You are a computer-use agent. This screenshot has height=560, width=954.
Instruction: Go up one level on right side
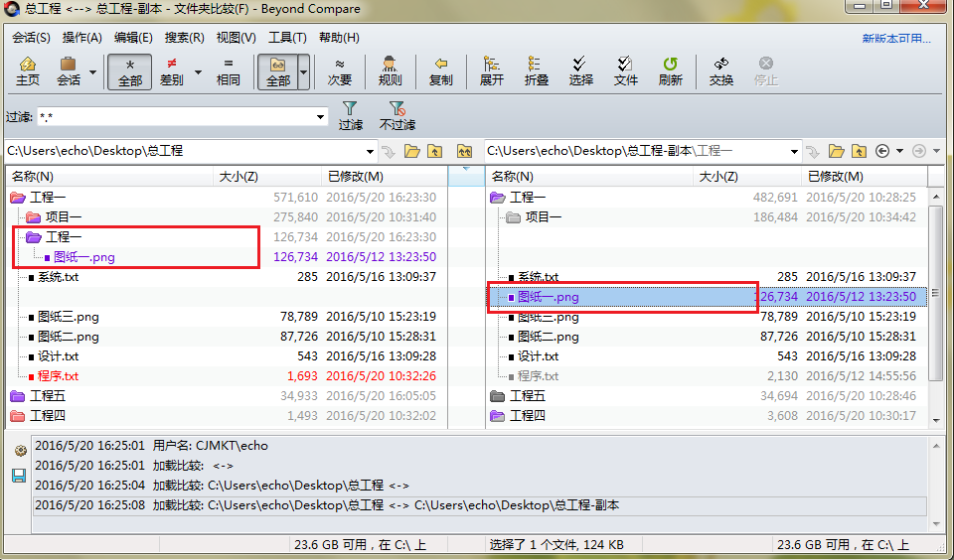tap(859, 151)
